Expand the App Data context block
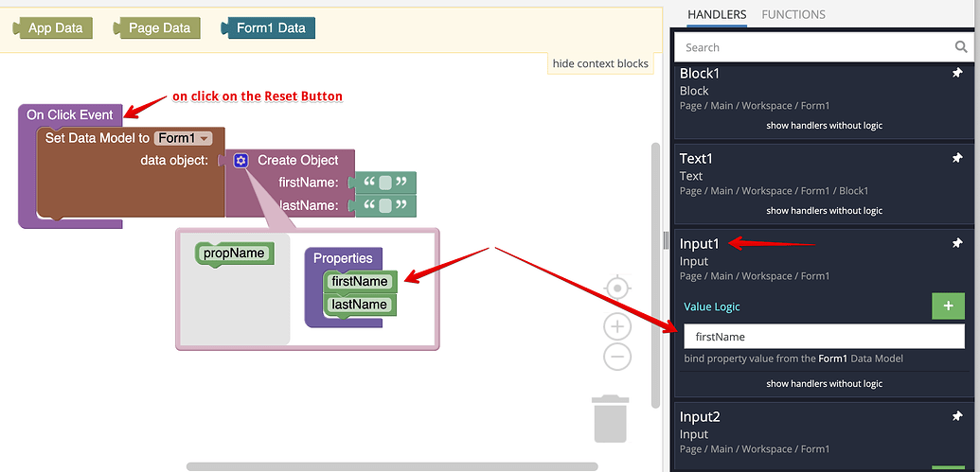Viewport: 980px width, 472px height. point(52,28)
